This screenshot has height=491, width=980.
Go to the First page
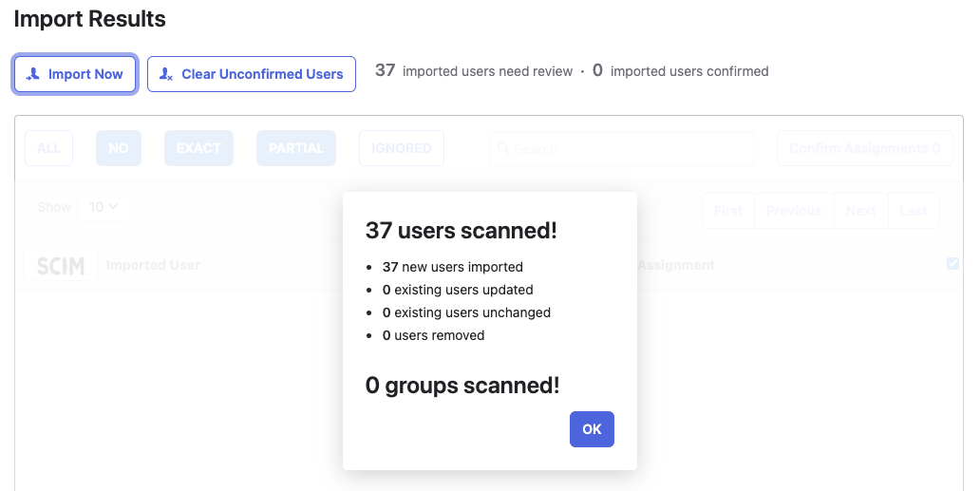pyautogui.click(x=728, y=211)
